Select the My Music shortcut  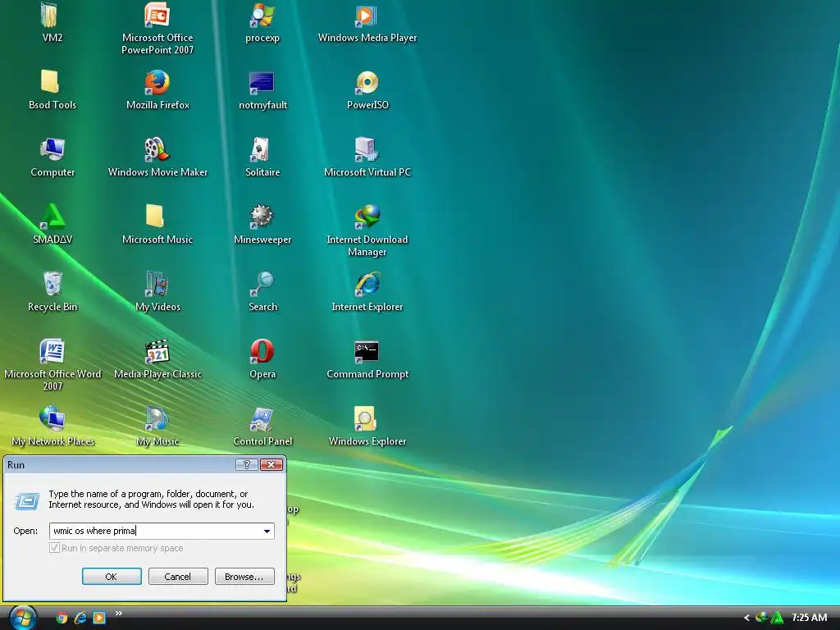157,418
